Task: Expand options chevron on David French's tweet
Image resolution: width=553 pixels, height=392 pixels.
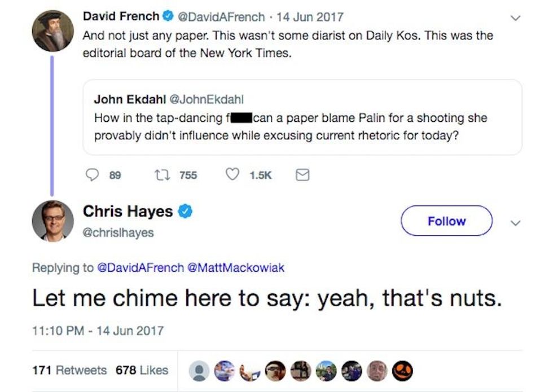Action: click(x=514, y=18)
